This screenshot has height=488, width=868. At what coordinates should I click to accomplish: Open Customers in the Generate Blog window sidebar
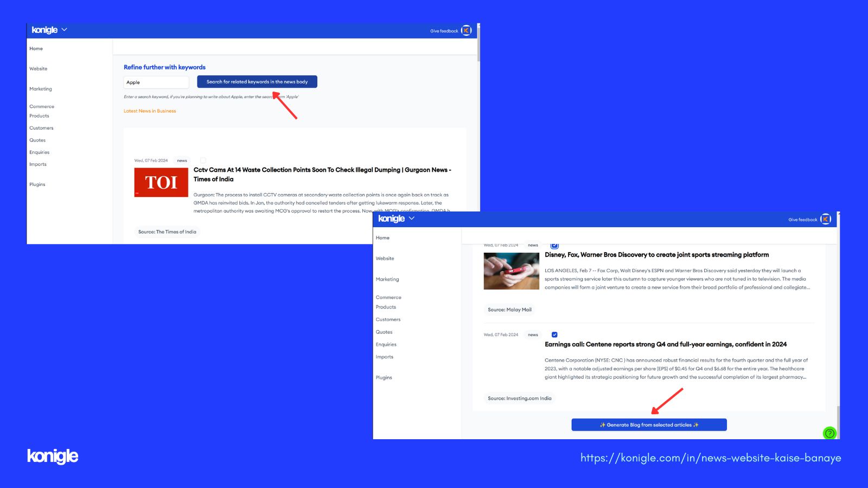(x=388, y=320)
